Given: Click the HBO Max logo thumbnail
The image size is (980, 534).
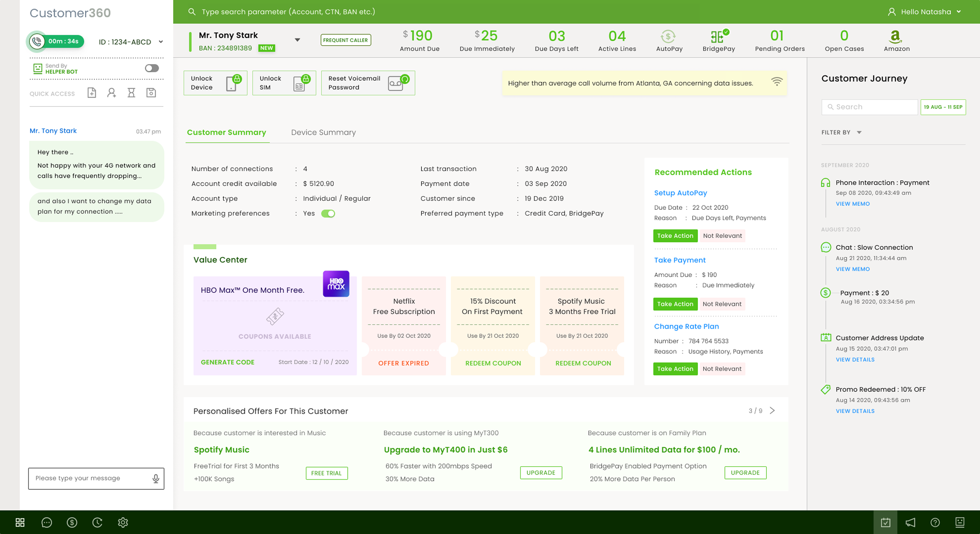Looking at the screenshot, I should pos(336,284).
